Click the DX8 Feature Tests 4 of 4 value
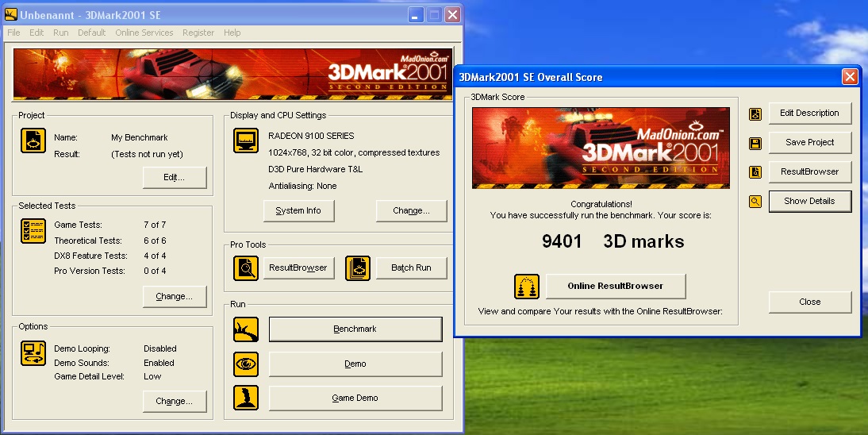The height and width of the screenshot is (435, 868). [x=155, y=256]
